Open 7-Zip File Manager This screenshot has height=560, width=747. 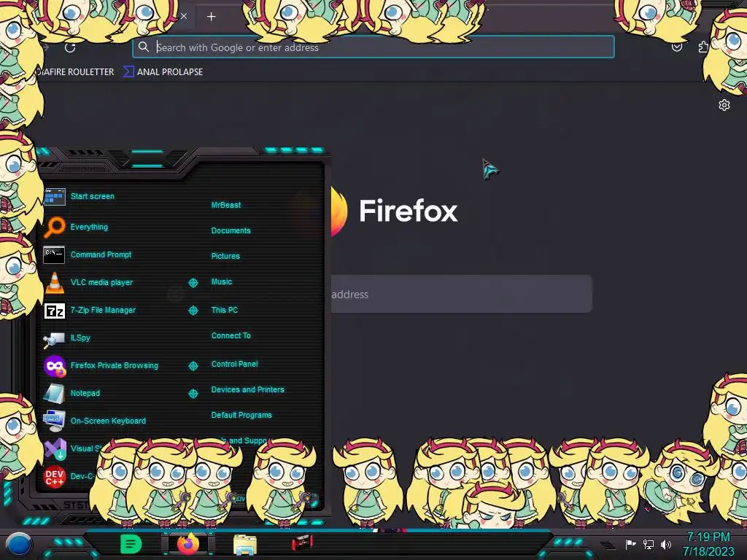(90, 310)
